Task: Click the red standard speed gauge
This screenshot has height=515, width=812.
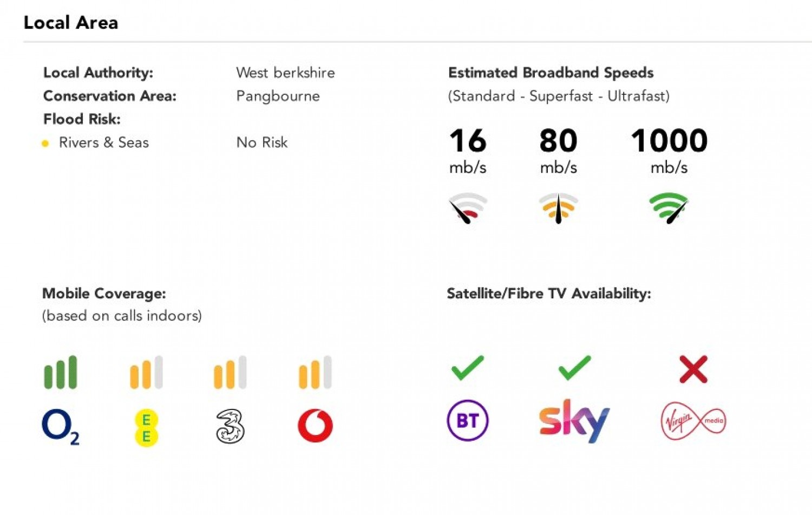Action: (468, 208)
